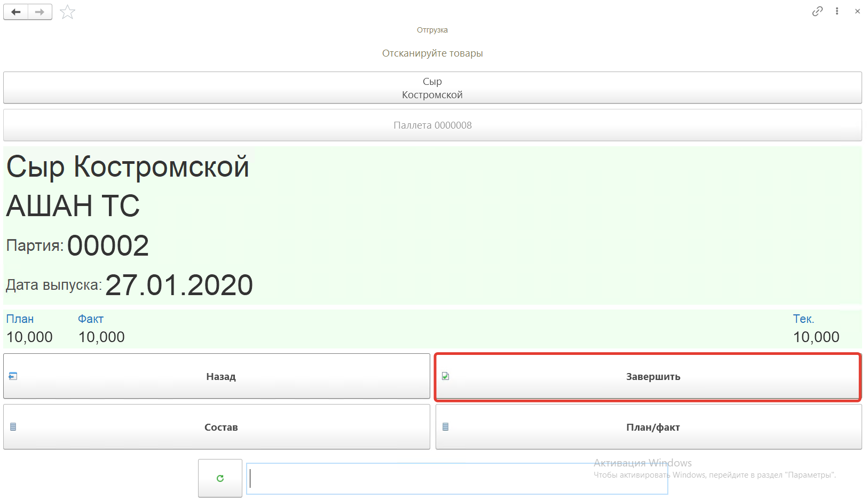Click the forward arrow navigation button
The width and height of the screenshot is (868, 499).
coord(40,12)
